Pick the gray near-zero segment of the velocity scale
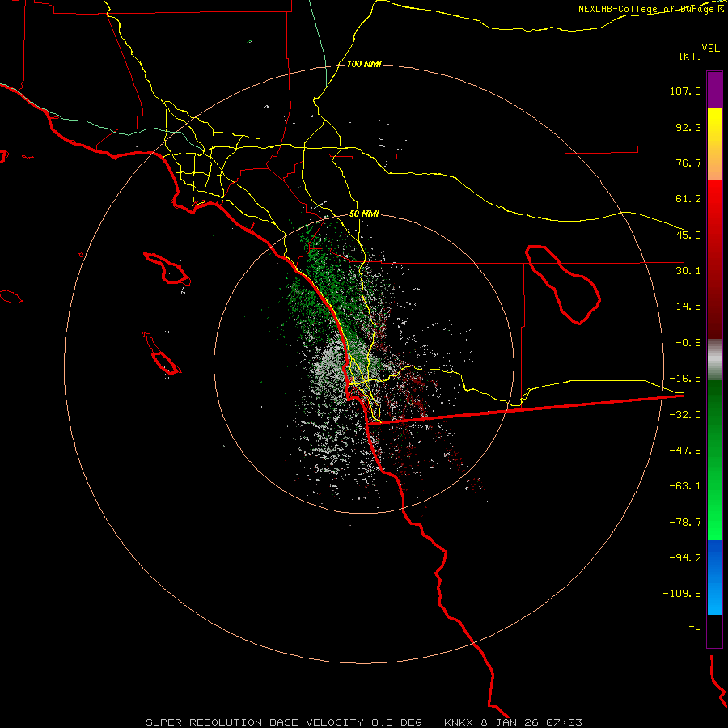 pyautogui.click(x=714, y=360)
